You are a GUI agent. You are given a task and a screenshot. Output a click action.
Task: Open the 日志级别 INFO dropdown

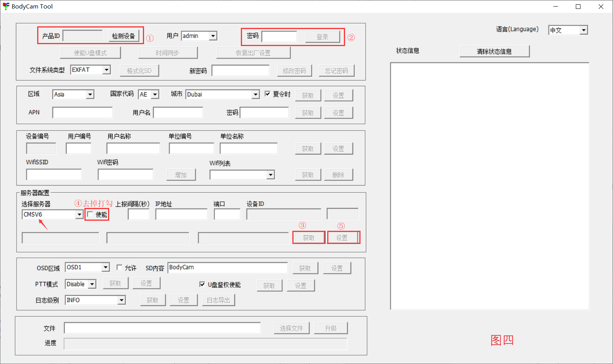[121, 300]
